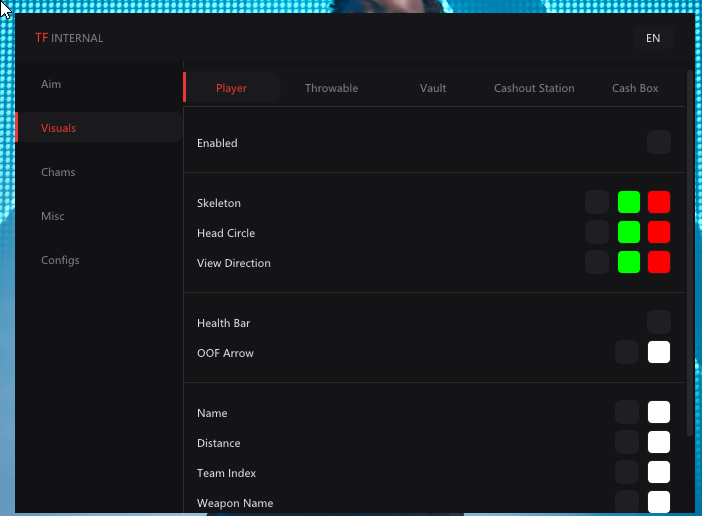This screenshot has height=516, width=702.
Task: Click the Team Index label text
Action: pyautogui.click(x=227, y=473)
